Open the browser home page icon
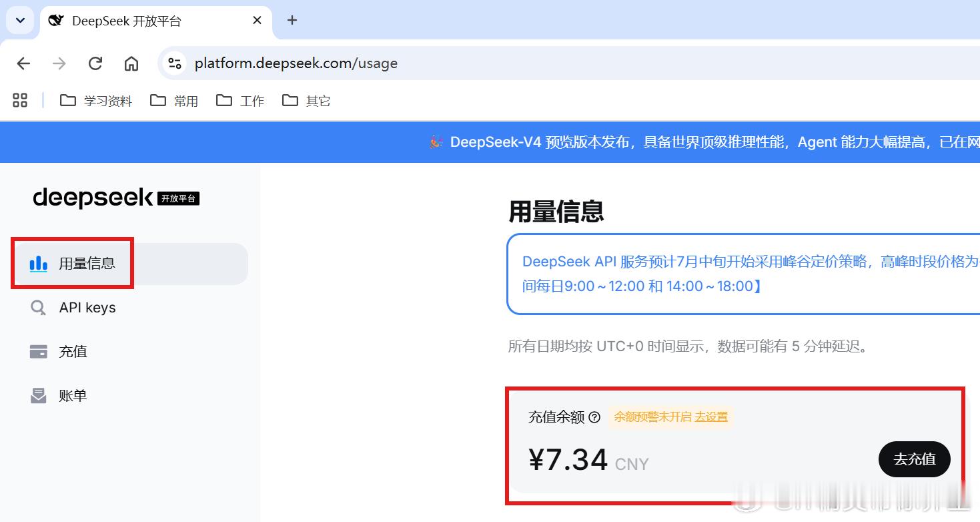This screenshot has height=522, width=980. pos(131,63)
